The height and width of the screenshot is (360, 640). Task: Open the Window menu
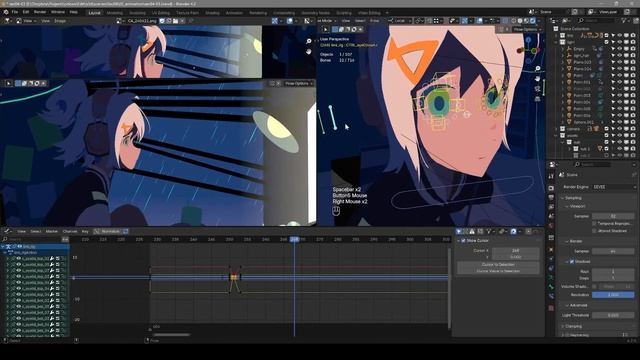click(58, 12)
